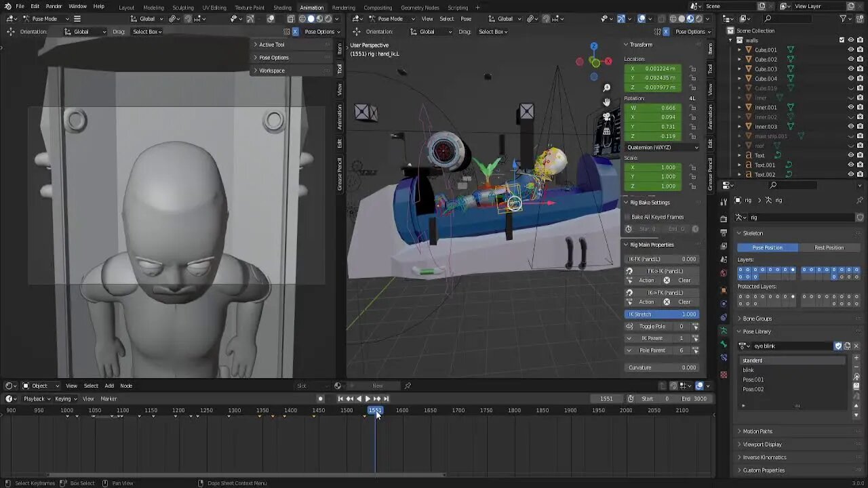This screenshot has width=868, height=488.
Task: Open the Quaternion (WXYZ) rotation mode dropdown
Action: [662, 147]
